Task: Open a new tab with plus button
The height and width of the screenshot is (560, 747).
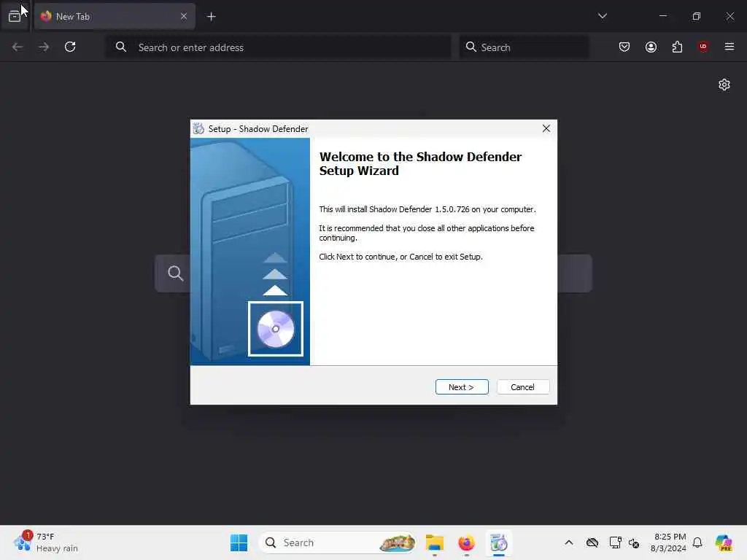Action: (x=211, y=17)
